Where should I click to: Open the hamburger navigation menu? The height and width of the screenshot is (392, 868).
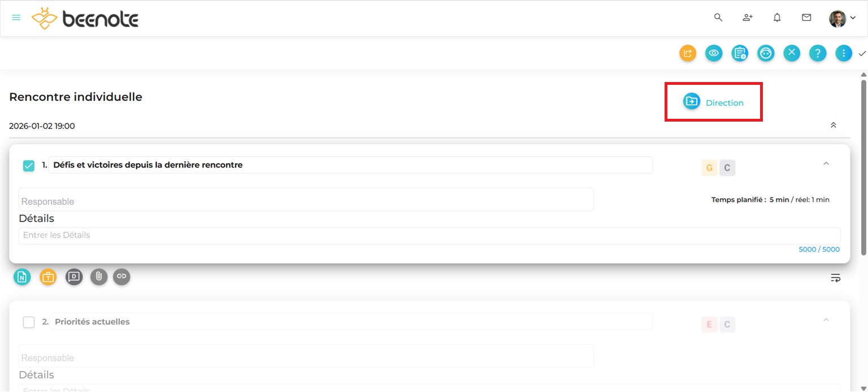(16, 18)
